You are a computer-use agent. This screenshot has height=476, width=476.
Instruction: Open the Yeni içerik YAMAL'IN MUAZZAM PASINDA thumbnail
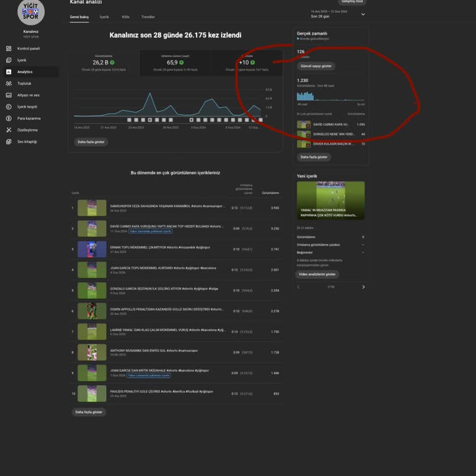click(331, 200)
